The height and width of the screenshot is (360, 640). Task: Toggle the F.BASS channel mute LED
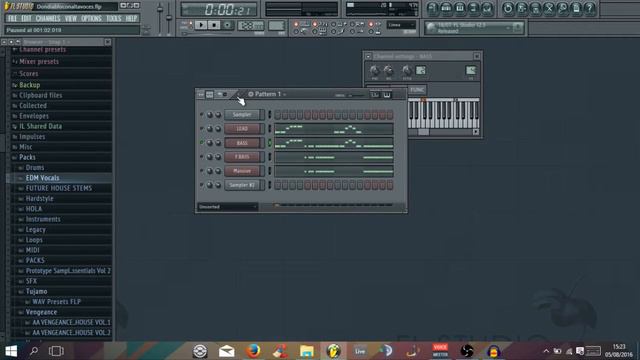tap(202, 157)
